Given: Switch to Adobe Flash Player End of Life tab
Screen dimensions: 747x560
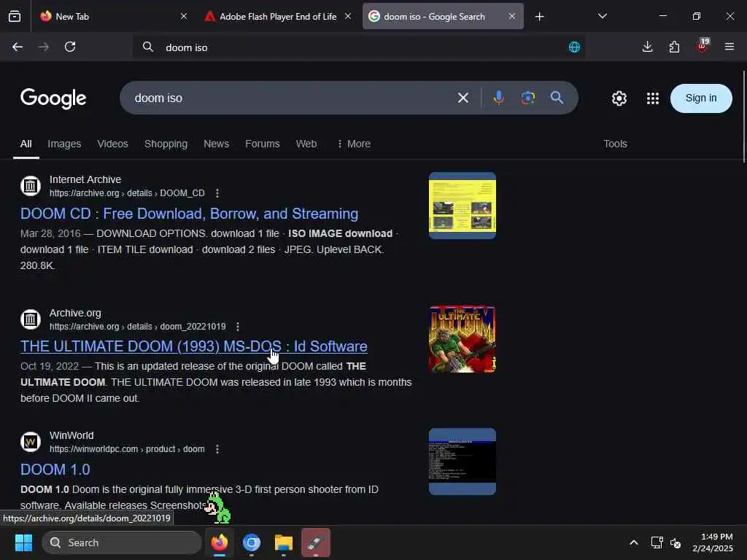Looking at the screenshot, I should tap(278, 17).
